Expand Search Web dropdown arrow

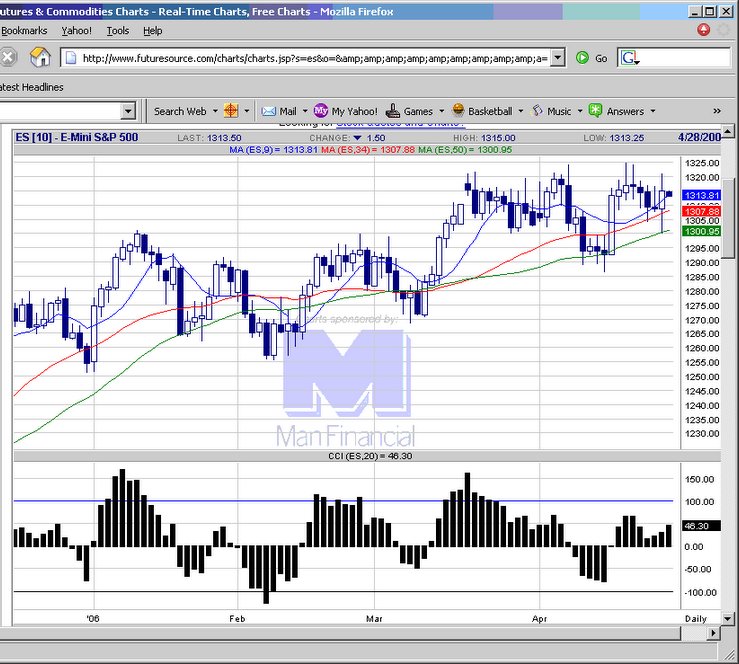(215, 111)
